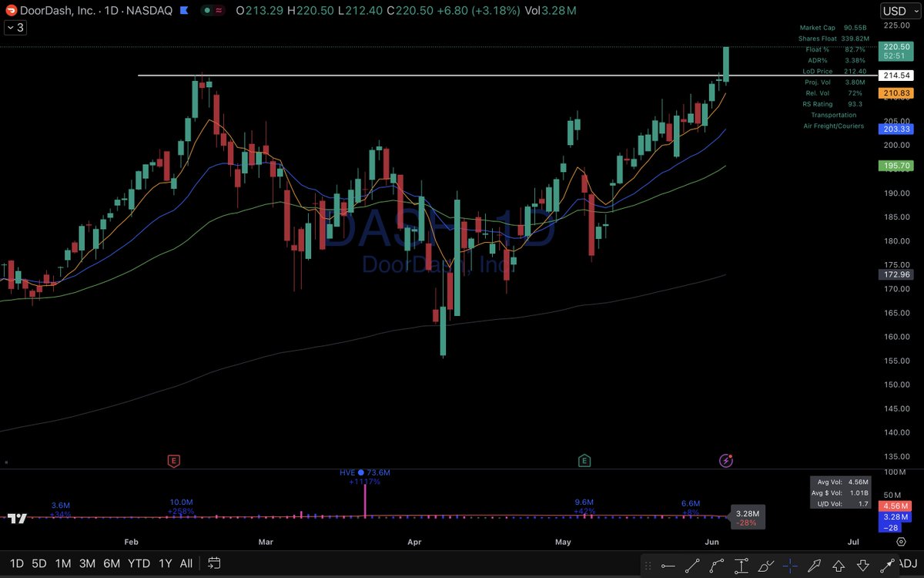Click the HVE 73.6M volume label

point(366,472)
